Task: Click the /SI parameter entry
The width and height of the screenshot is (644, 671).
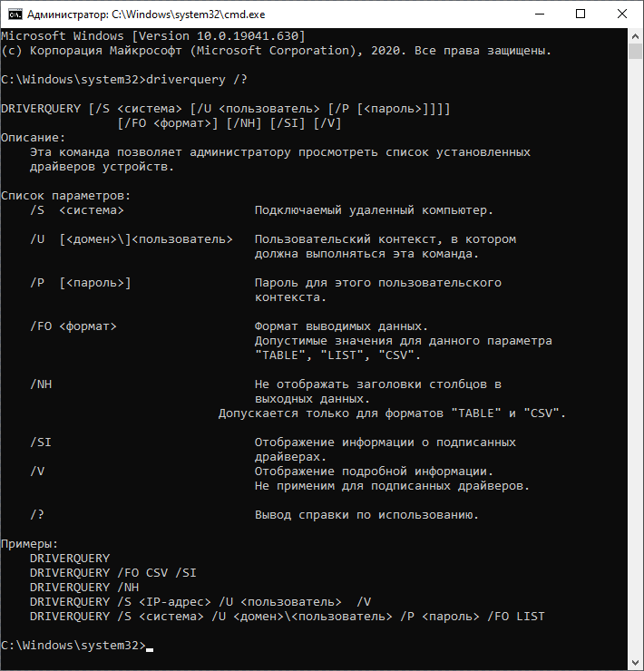Action: 41,442
